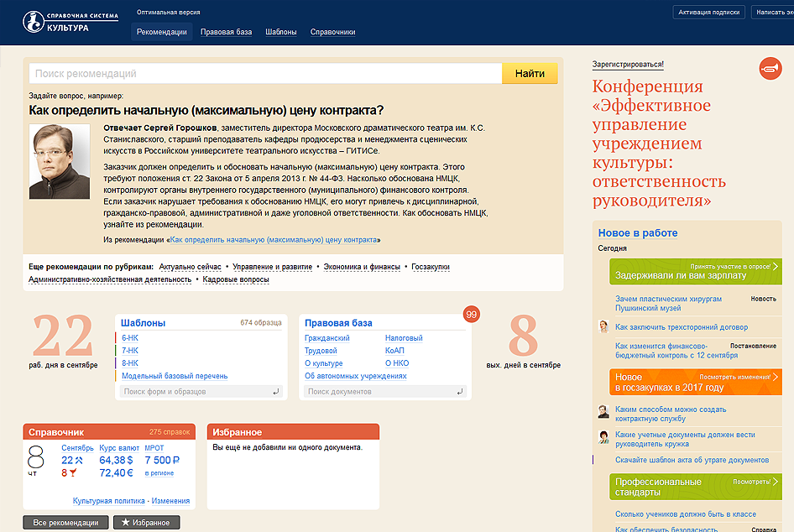Click Sergey Goroshkov's portrait photo

pos(60,161)
